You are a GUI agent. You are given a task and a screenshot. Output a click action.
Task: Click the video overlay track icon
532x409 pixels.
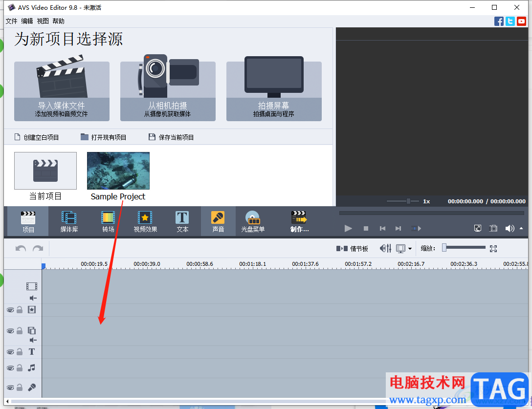tap(32, 330)
